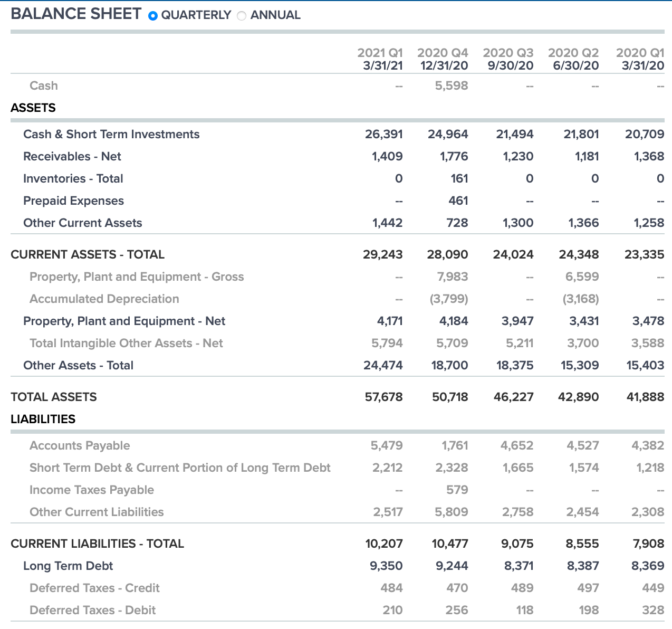The image size is (672, 629).
Task: Click the Long Term Debt row label
Action: pos(68,566)
